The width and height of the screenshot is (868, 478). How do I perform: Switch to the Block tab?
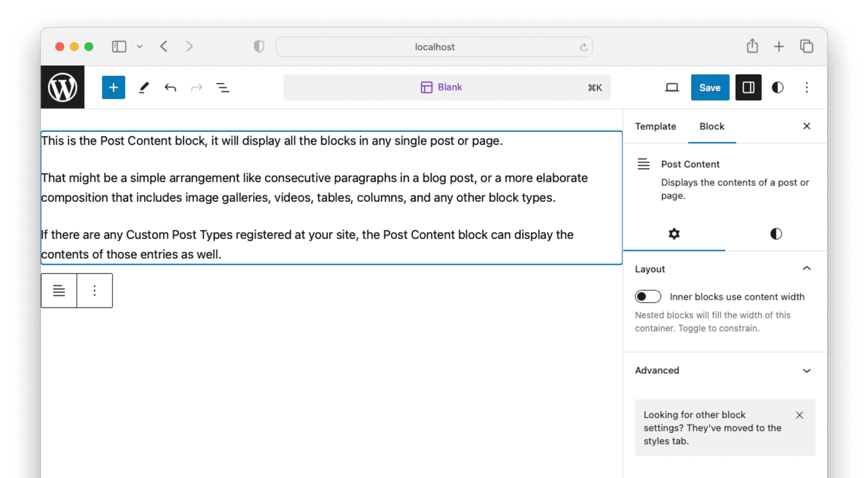pos(712,126)
